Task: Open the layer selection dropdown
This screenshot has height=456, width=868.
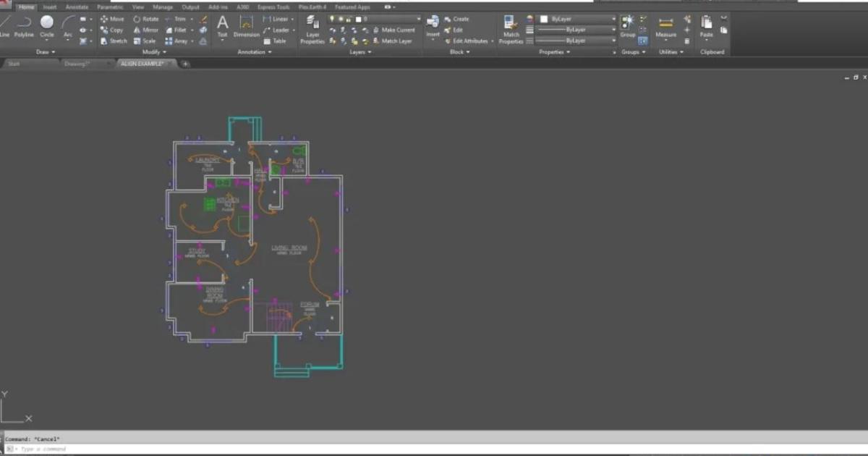Action: click(x=417, y=19)
